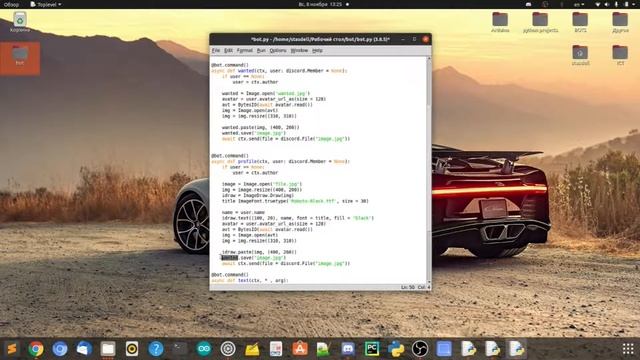Click the 'async def wanted' code line

point(279,71)
